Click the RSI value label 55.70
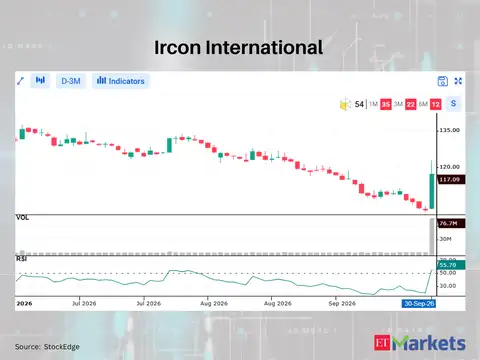Image resolution: width=480 pixels, height=360 pixels. [451, 265]
